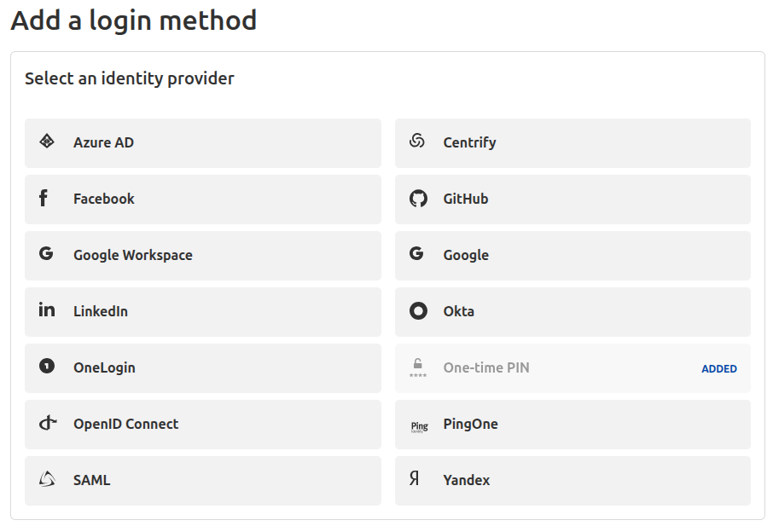Click the One-time PIN lock icon
Viewport: 773px width, 532px height.
tap(417, 368)
